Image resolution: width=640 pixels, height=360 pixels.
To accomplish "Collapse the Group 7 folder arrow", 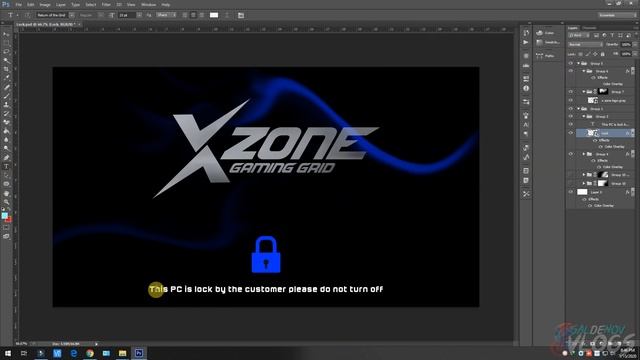I will click(x=584, y=92).
